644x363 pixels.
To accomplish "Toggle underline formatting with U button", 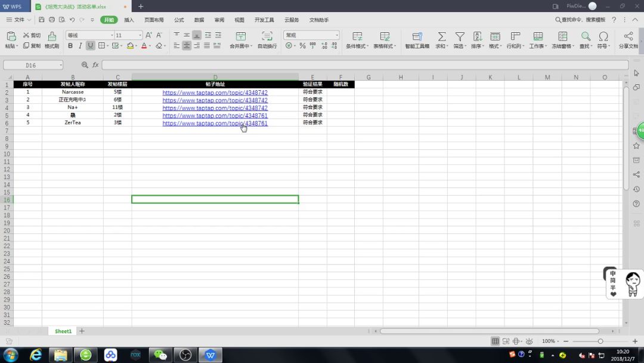I will click(91, 46).
